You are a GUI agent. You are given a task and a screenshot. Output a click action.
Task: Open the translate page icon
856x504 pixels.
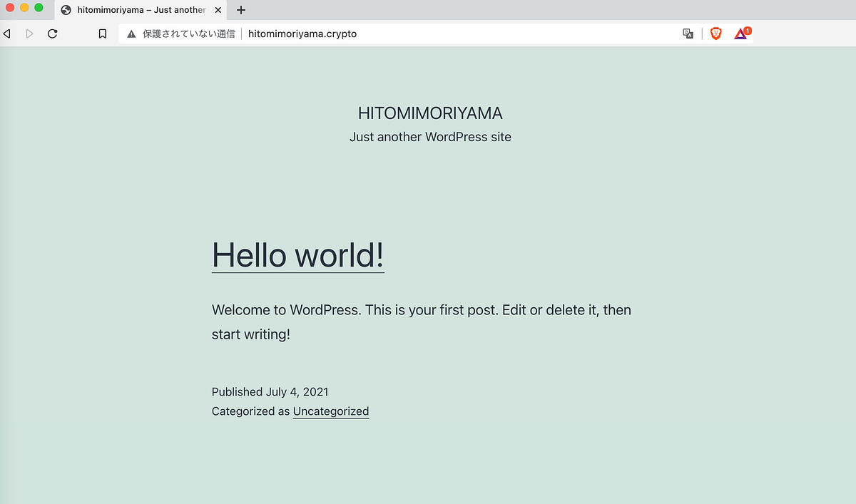688,34
